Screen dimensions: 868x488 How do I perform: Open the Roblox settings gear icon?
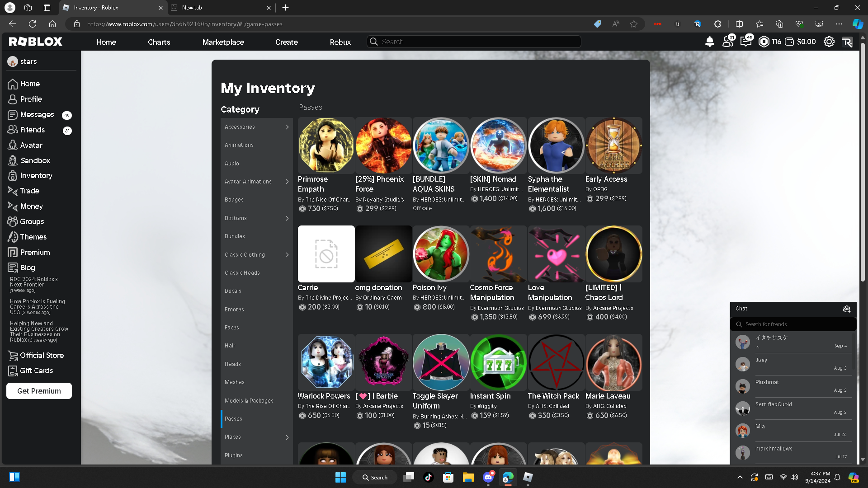[x=829, y=42]
